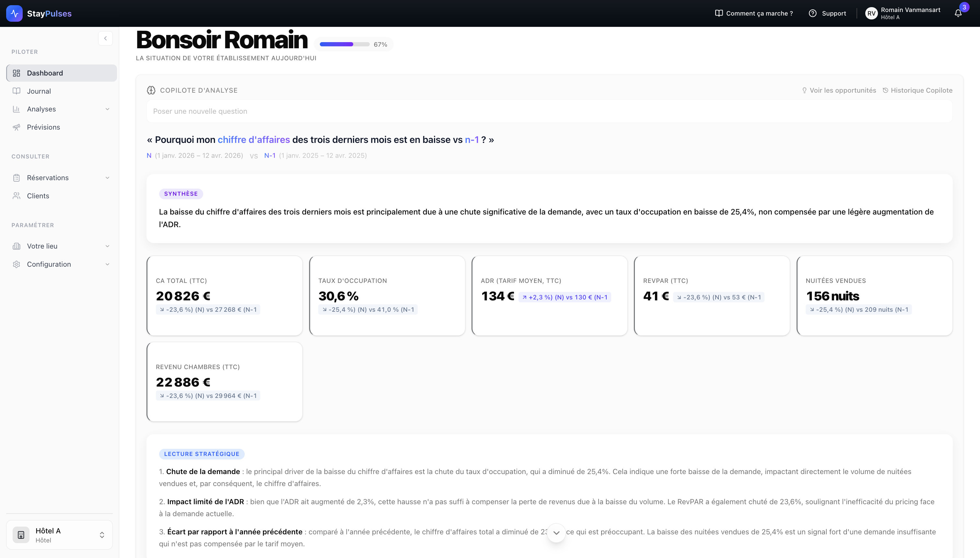Toggle the N-1 comparison period
This screenshot has height=558, width=980.
(270, 155)
